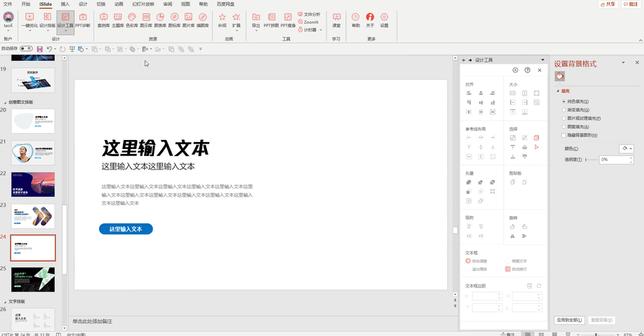The width and height of the screenshot is (644, 336).
Task: Open the 幻灯片放映 slideshow tab
Action: pos(143,3)
